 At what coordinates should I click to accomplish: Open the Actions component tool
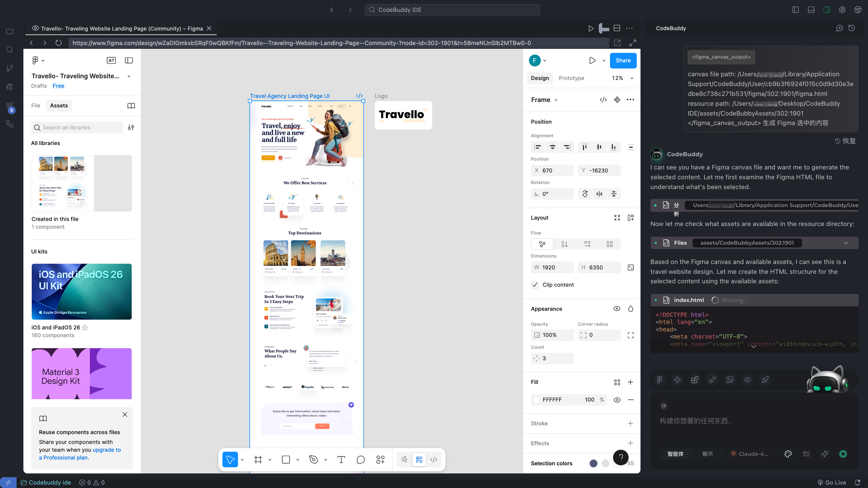(380, 460)
